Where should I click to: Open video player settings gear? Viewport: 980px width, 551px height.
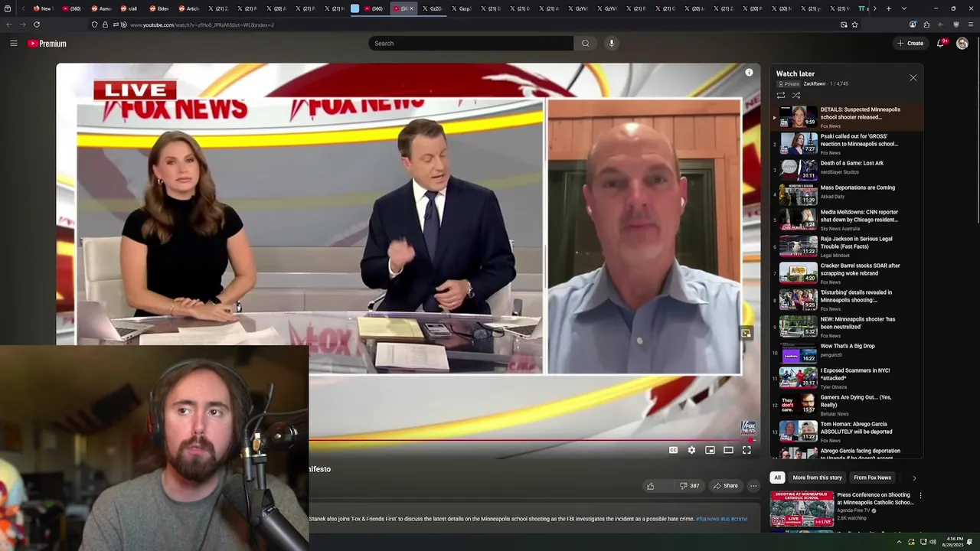(x=691, y=450)
